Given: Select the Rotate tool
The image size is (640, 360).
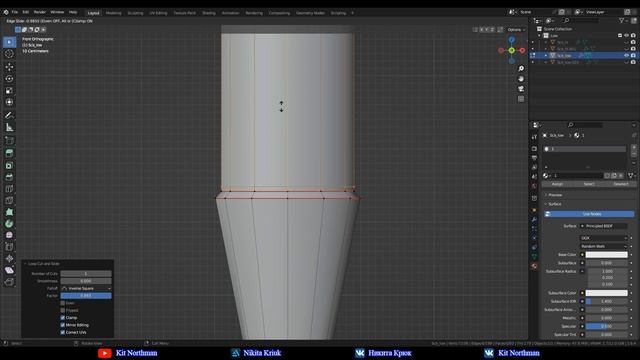Looking at the screenshot, I should click(x=9, y=79).
